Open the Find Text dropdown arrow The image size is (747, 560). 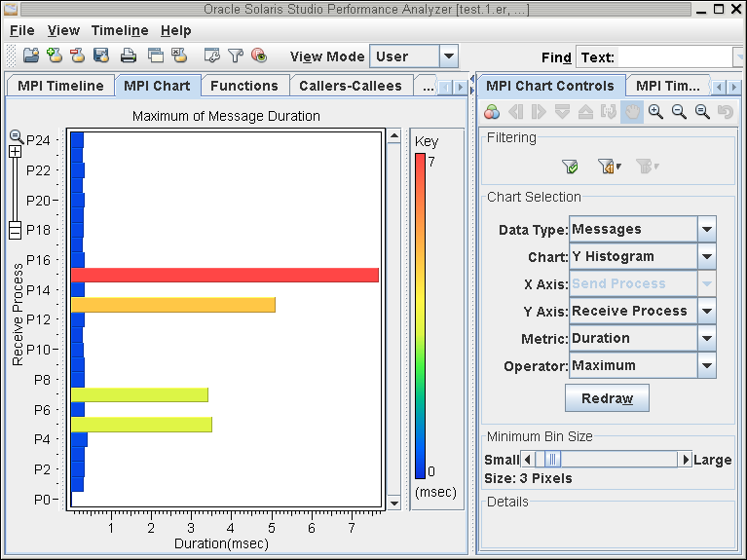(x=738, y=57)
